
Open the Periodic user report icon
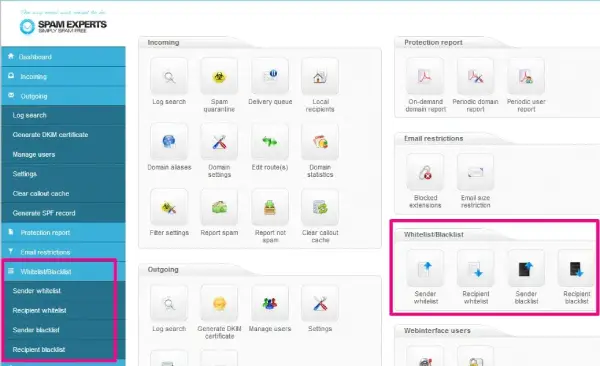click(x=526, y=76)
